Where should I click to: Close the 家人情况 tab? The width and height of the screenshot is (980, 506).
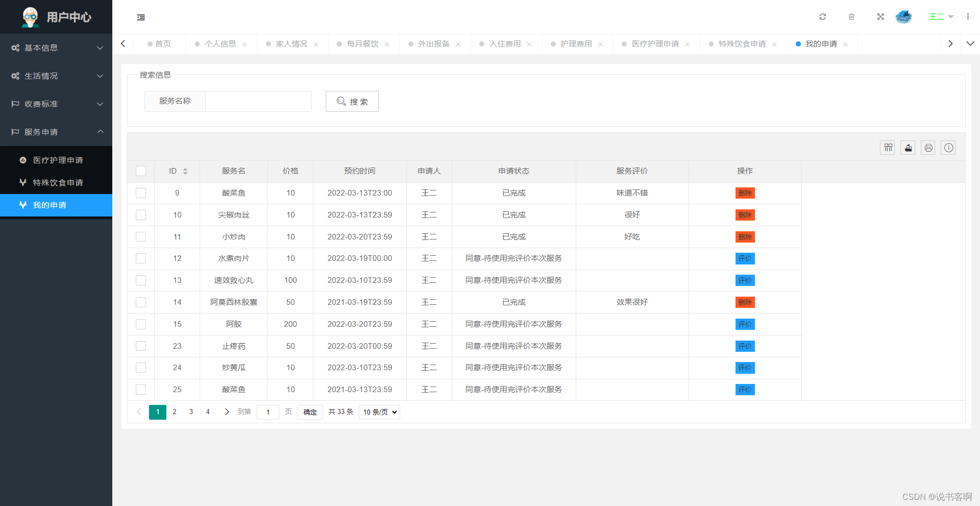point(316,44)
